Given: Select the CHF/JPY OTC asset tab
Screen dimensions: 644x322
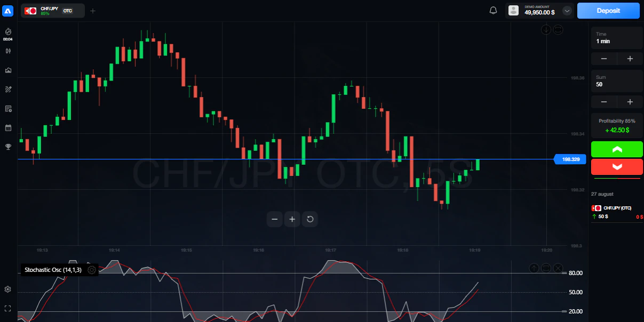Looking at the screenshot, I should [52, 11].
